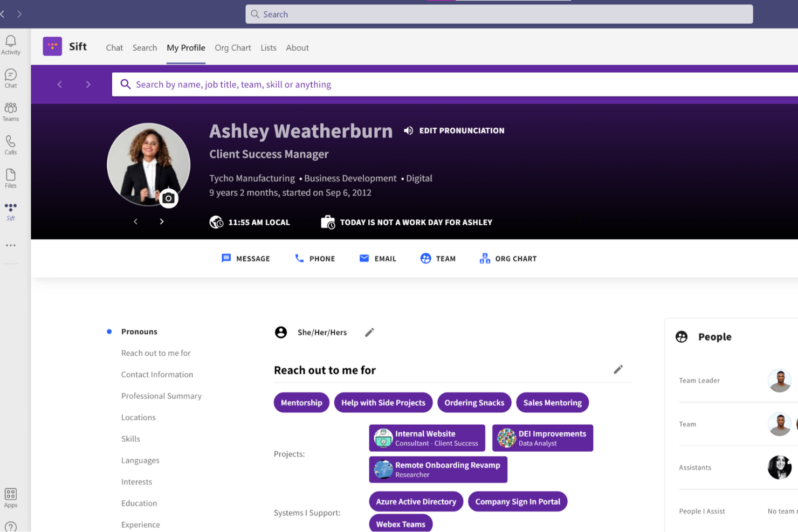Jump to Experience section
The height and width of the screenshot is (532, 798).
[140, 525]
